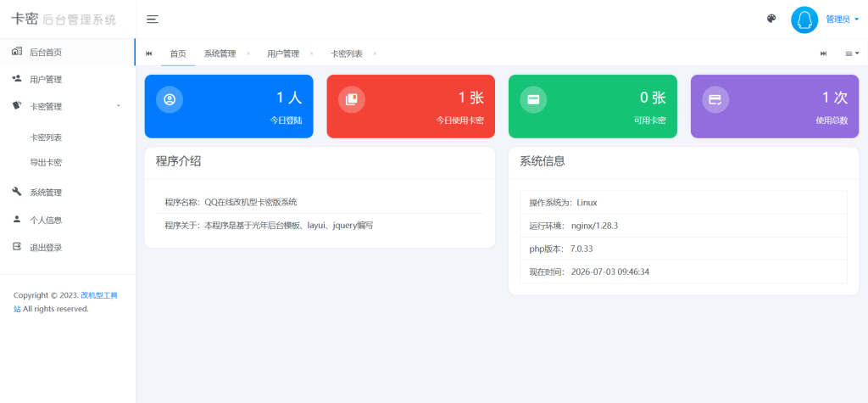Click the card check icon on the 使用总数 card
Image resolution: width=868 pixels, height=403 pixels.
715,99
